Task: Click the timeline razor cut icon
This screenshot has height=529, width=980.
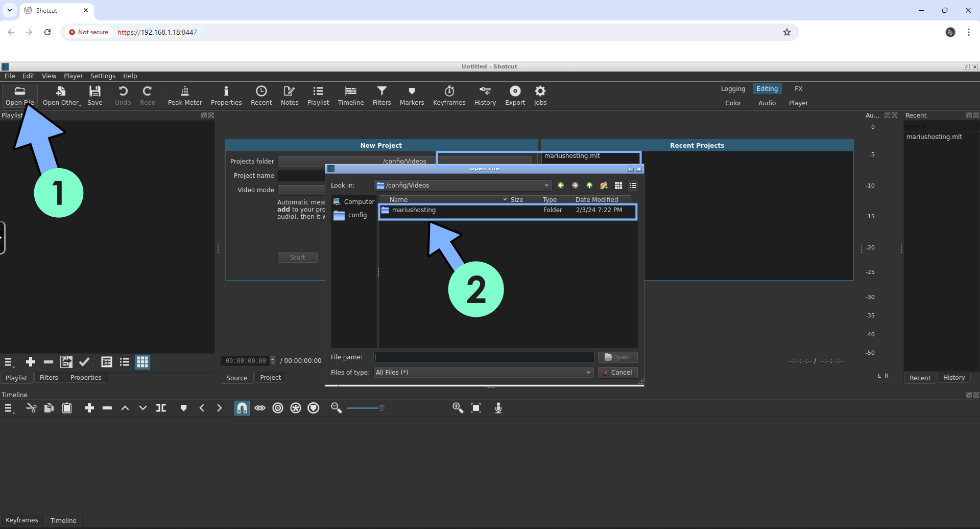Action: tap(31, 408)
